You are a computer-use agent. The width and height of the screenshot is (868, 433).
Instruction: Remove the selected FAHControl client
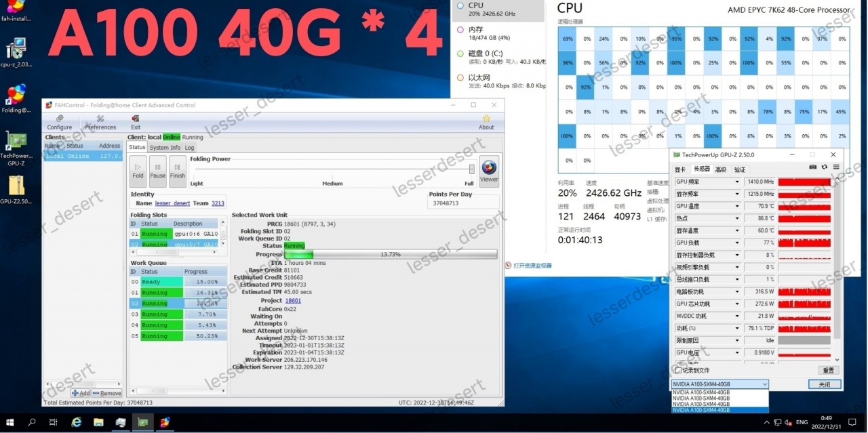coord(107,393)
